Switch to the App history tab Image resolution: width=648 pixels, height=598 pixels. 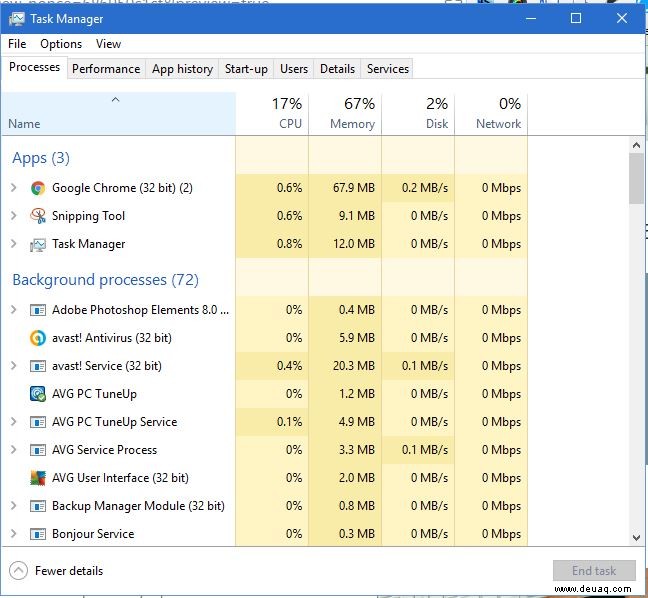coord(182,69)
